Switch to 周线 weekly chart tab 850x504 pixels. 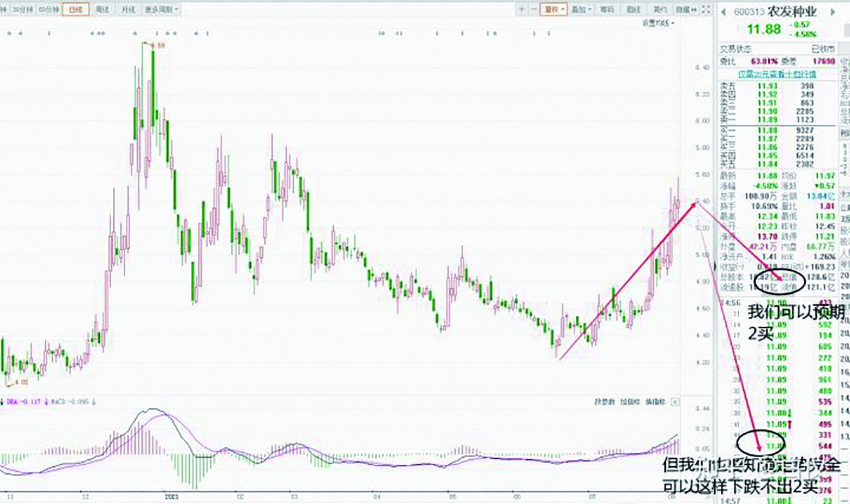[x=102, y=9]
